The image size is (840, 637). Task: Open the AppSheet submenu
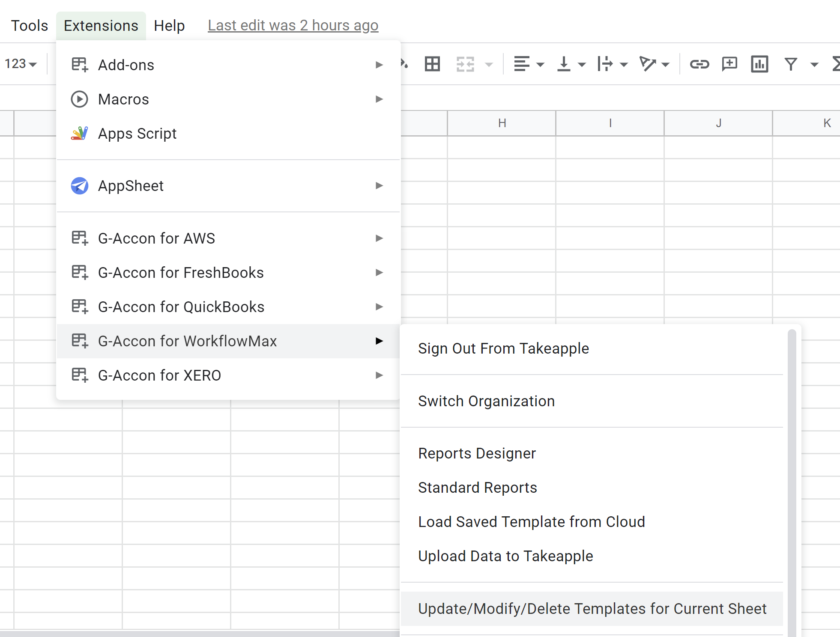(228, 186)
